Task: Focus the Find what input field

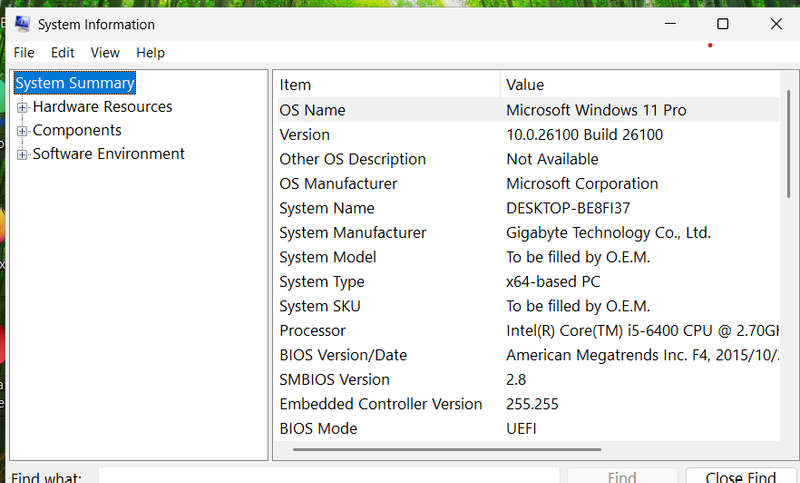Action: (329, 477)
